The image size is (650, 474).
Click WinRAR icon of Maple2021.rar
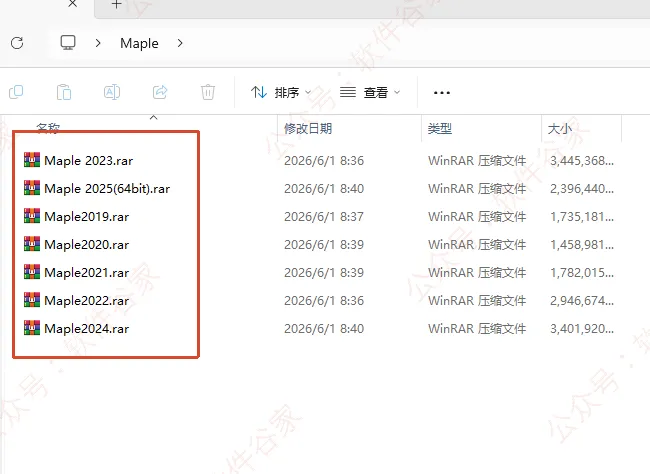point(32,272)
